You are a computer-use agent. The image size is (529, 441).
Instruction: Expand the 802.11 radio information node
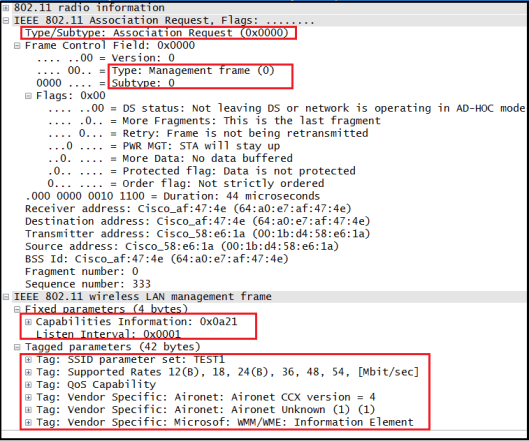(x=6, y=8)
